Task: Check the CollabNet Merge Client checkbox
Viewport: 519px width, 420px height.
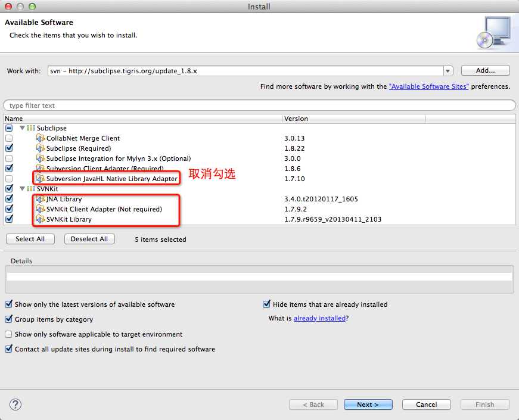Action: 9,138
